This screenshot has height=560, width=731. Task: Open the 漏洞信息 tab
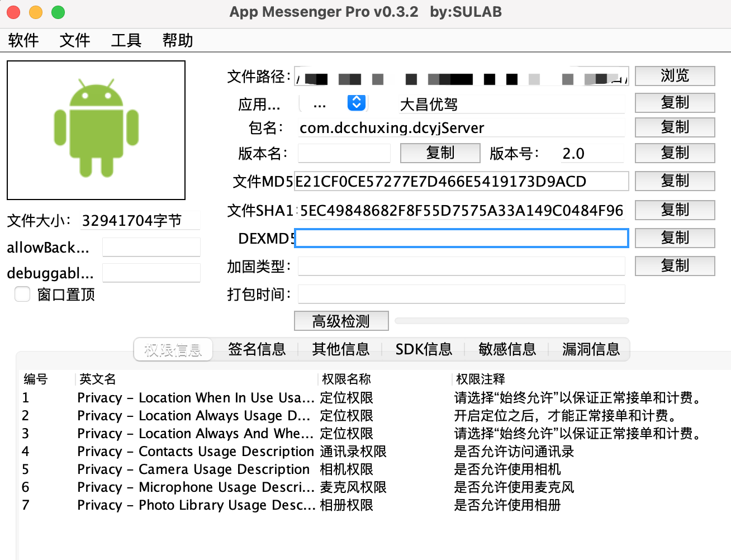(591, 349)
